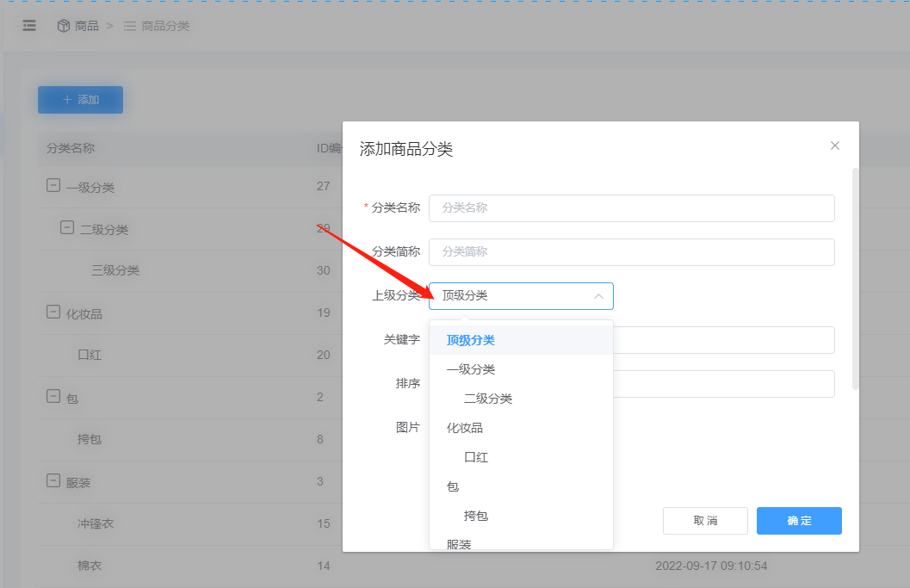Click the 取消 button
This screenshot has height=588, width=910.
pyautogui.click(x=705, y=521)
